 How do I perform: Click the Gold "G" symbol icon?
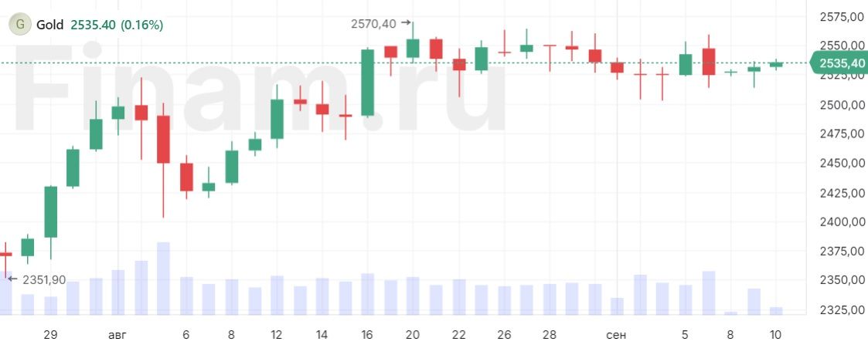point(19,25)
